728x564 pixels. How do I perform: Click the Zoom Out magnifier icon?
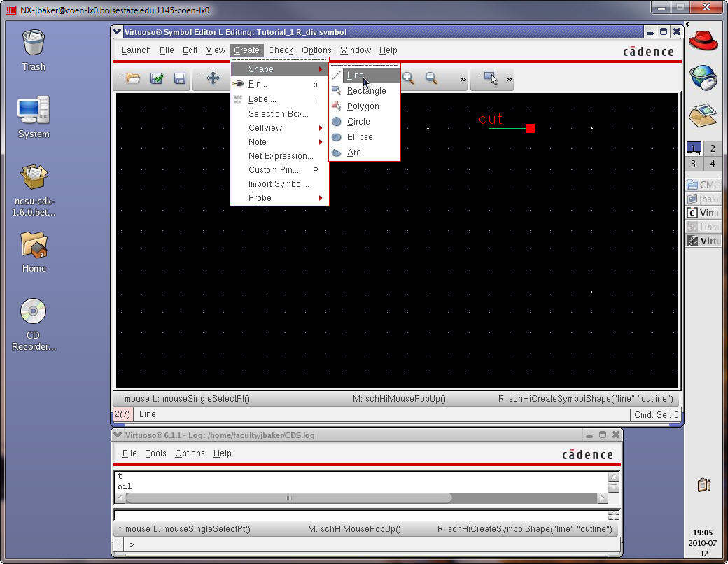(x=431, y=79)
